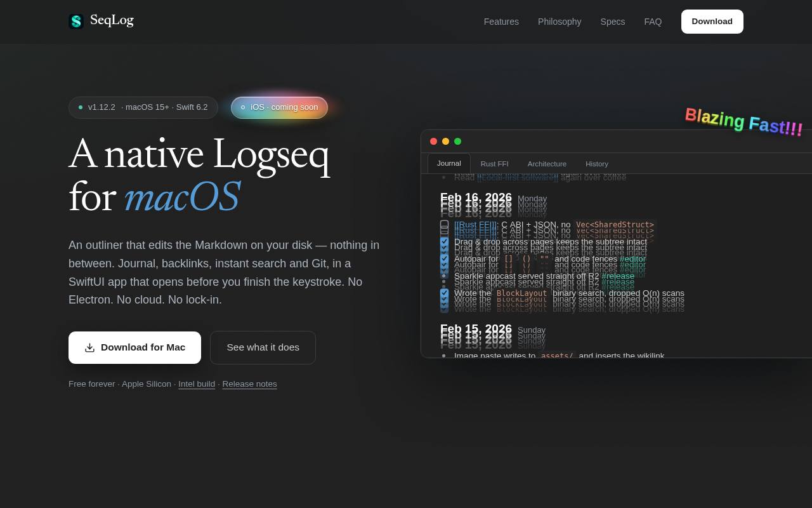Screen dimensions: 812x508
Task: Click the A native Logseq for macOS headline
Action: point(199,175)
